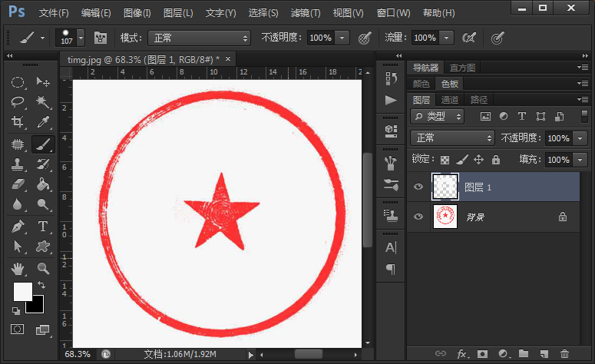Change the screen mode
595x364 pixels.
pyautogui.click(x=42, y=330)
